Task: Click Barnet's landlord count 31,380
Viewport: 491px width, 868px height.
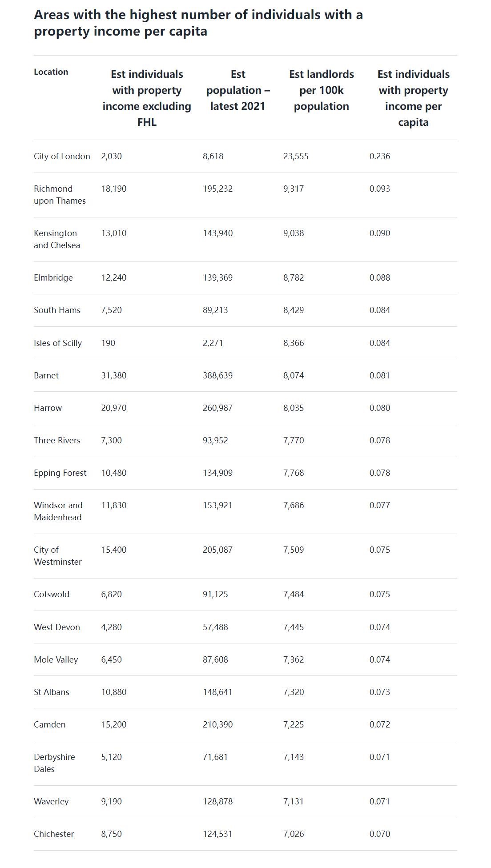Action: click(x=114, y=376)
